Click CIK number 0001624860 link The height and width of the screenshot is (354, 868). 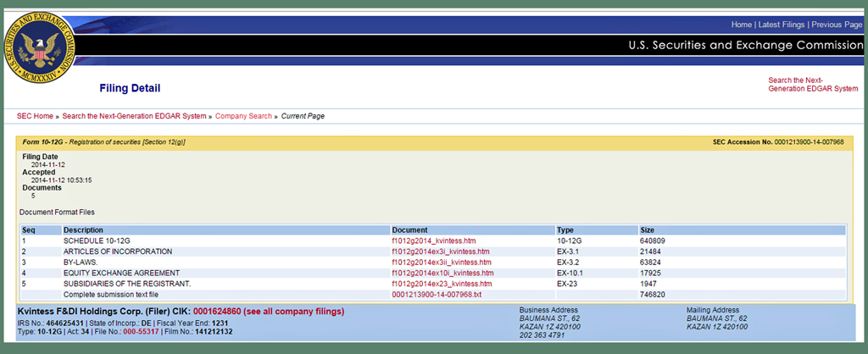(x=216, y=312)
